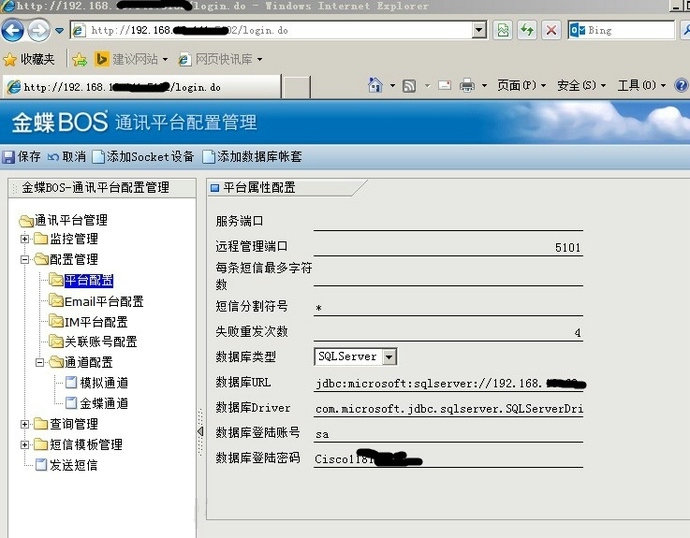Click the red stop loading icon
This screenshot has width=690, height=538.
coord(551,30)
